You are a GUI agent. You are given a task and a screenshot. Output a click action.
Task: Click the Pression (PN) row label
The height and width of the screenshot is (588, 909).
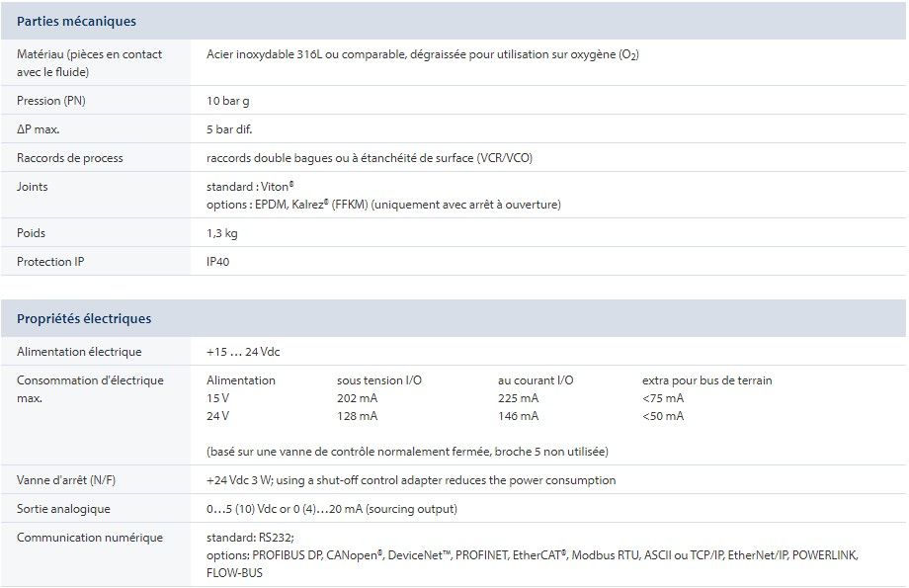pyautogui.click(x=51, y=101)
